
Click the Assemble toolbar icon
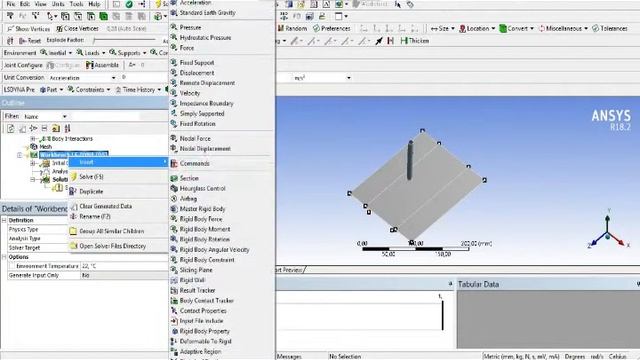[x=90, y=65]
